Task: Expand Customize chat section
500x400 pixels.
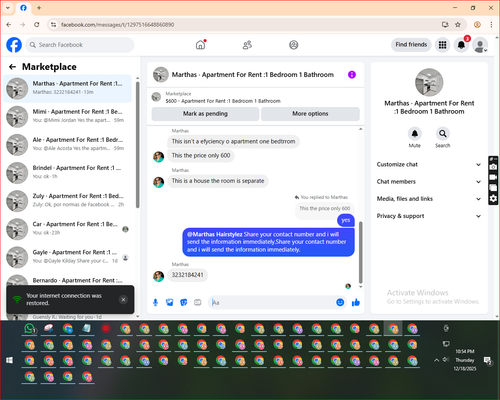Action: pos(429,164)
